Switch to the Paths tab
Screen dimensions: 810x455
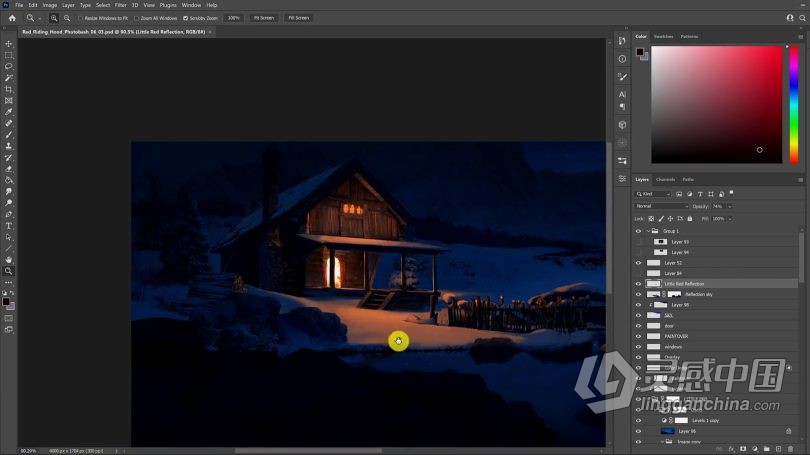click(688, 180)
